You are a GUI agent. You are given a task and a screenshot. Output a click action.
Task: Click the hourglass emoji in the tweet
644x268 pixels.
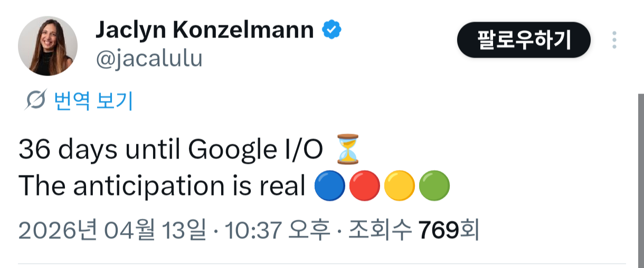point(348,150)
